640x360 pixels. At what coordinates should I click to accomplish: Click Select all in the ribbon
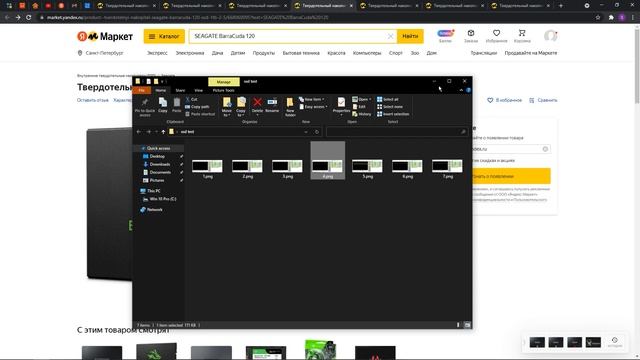coord(388,99)
